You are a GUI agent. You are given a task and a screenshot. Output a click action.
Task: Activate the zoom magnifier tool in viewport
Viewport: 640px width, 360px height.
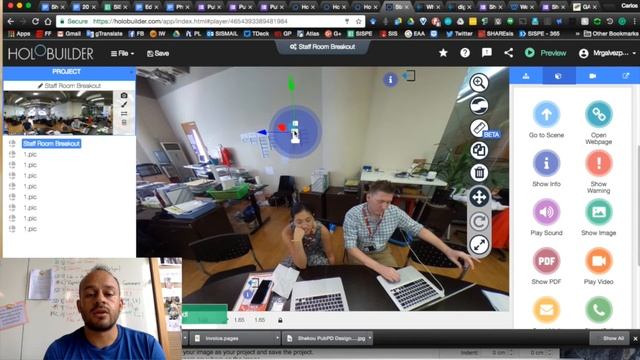point(479,83)
